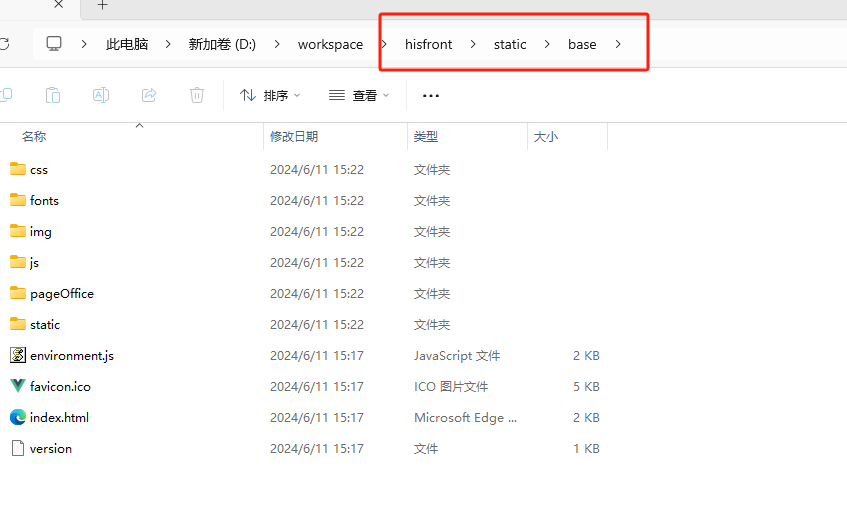Open the 查看 view dropdown
Viewport: 847px width, 519px height.
pyautogui.click(x=359, y=96)
